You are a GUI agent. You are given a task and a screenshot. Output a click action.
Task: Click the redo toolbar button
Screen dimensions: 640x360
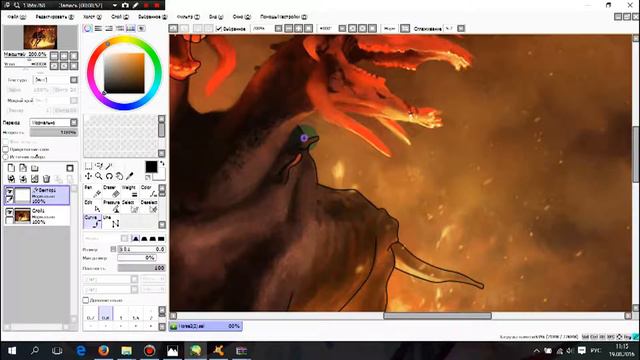[184, 28]
